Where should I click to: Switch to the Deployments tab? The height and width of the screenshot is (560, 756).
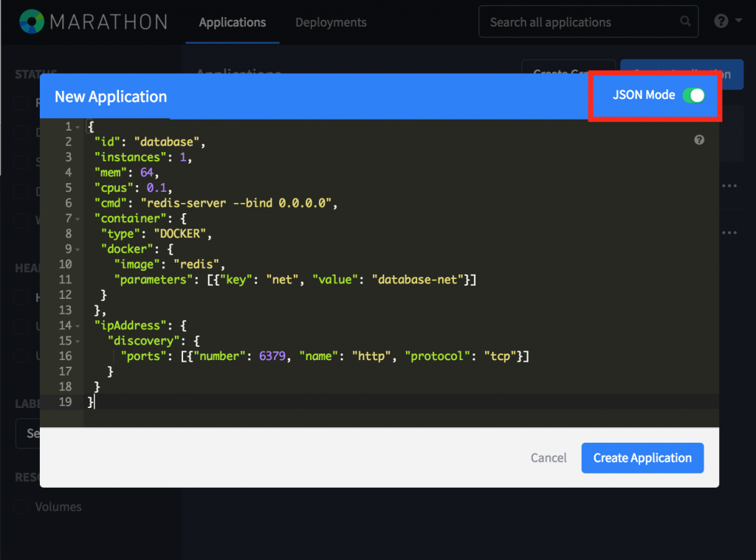[331, 22]
